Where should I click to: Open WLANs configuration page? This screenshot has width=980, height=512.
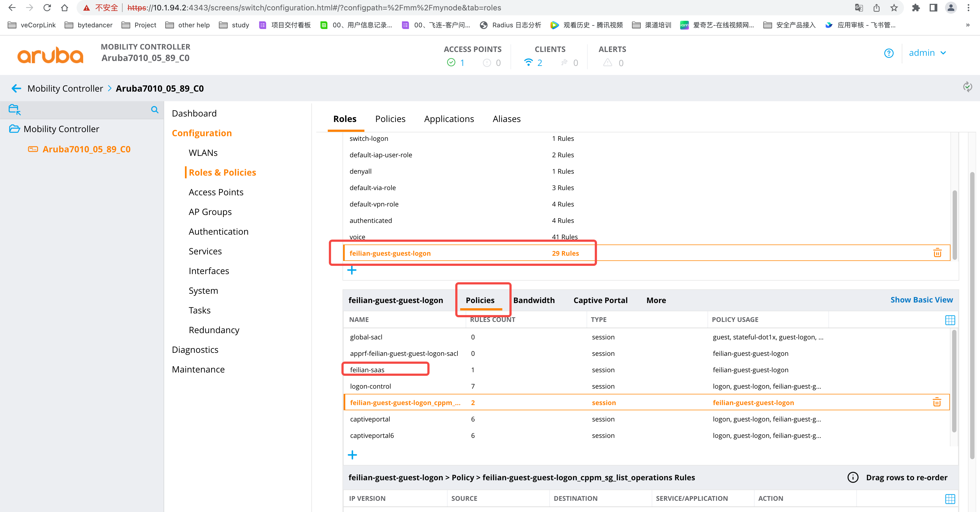tap(203, 153)
